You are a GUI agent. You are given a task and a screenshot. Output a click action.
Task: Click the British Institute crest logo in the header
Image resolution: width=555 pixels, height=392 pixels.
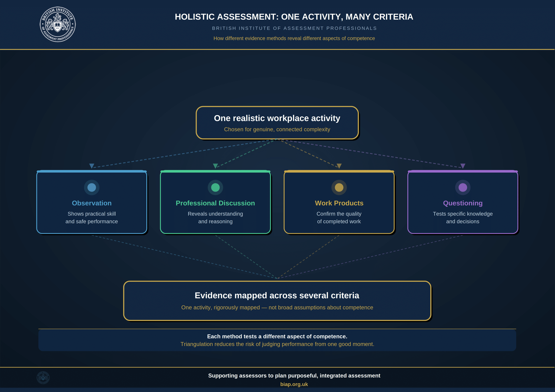coord(58,24)
